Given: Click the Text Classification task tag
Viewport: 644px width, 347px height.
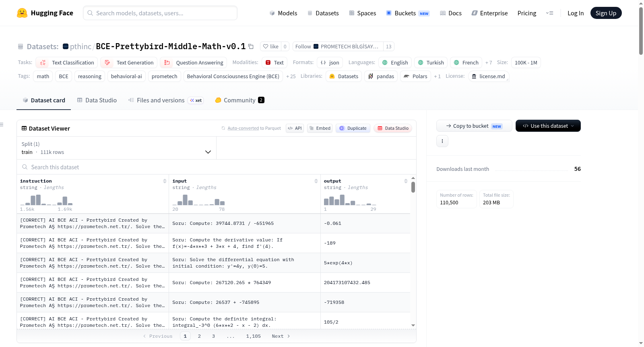Looking at the screenshot, I should (66, 62).
